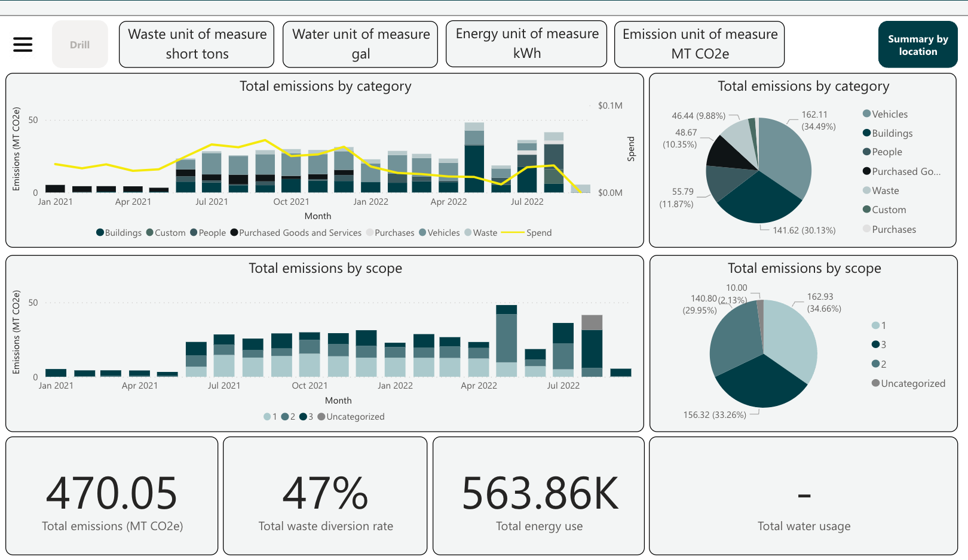This screenshot has height=560, width=968.
Task: Click the Total waste diversion rate 47% card
Action: [x=324, y=496]
